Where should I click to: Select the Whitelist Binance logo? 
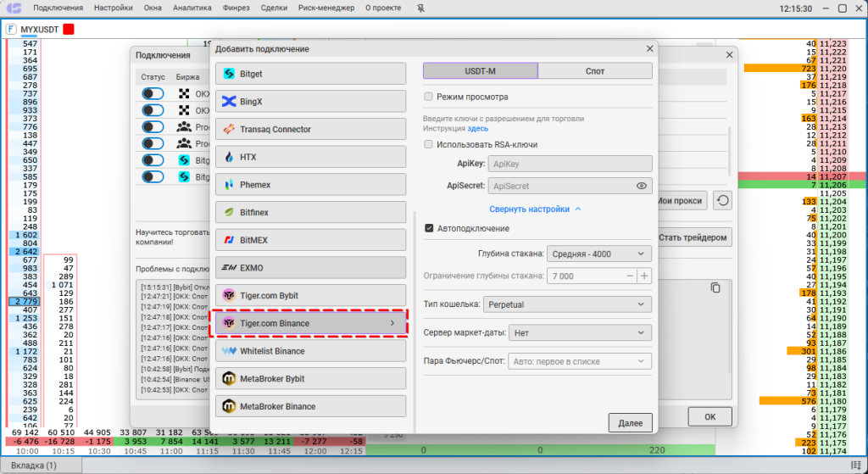tap(229, 351)
